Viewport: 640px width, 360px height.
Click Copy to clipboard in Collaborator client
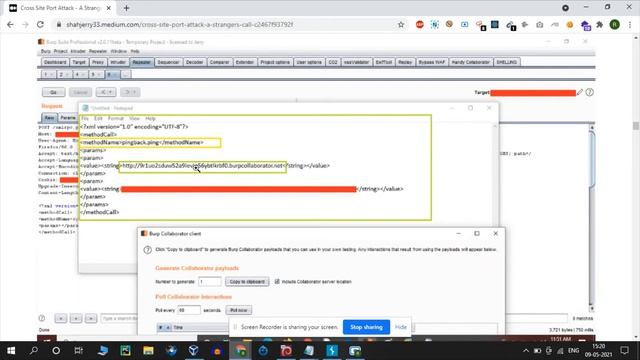click(247, 282)
